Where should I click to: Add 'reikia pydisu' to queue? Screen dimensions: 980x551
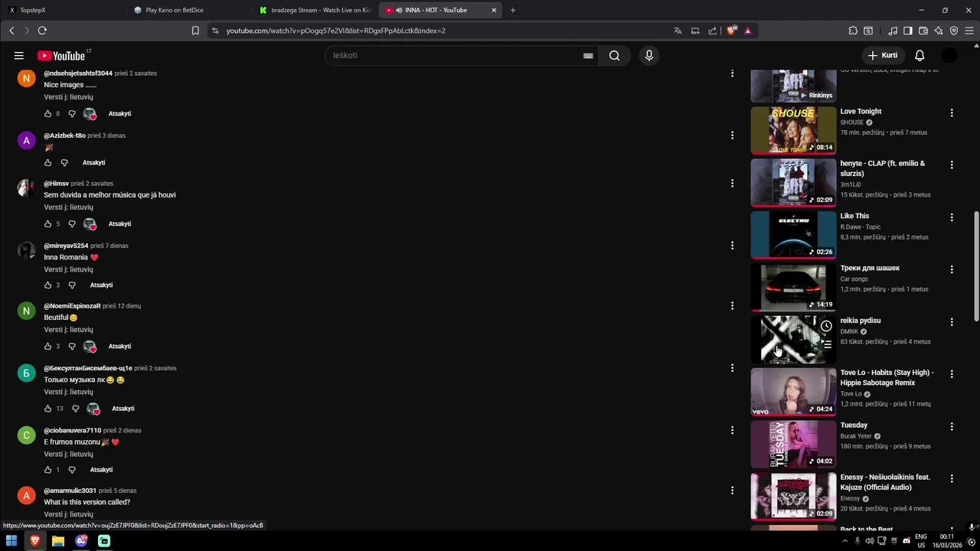(826, 344)
